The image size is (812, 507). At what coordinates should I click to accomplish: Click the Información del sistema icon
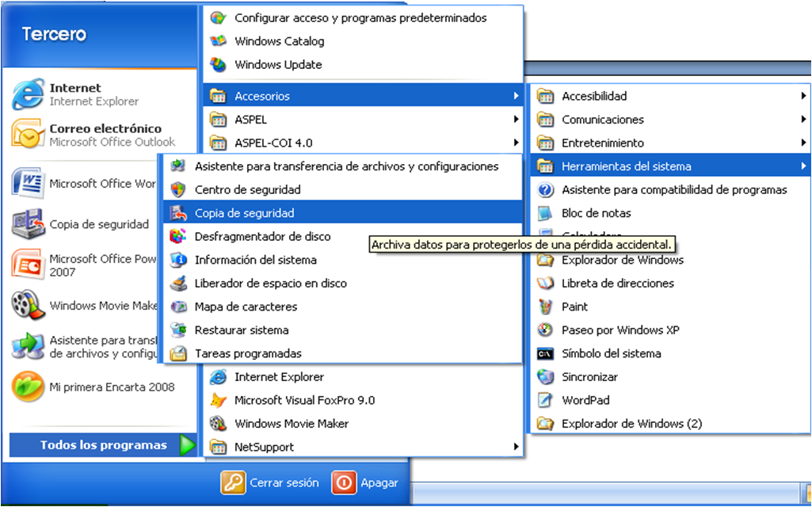[178, 260]
